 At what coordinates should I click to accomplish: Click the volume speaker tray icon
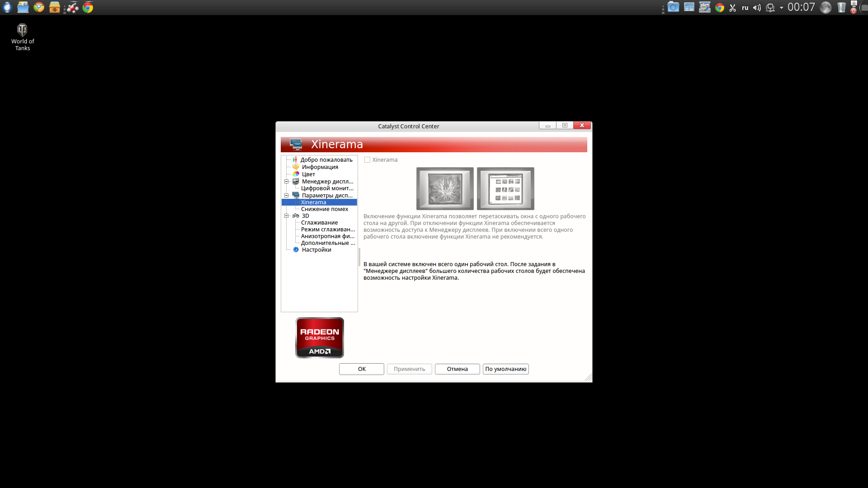757,8
